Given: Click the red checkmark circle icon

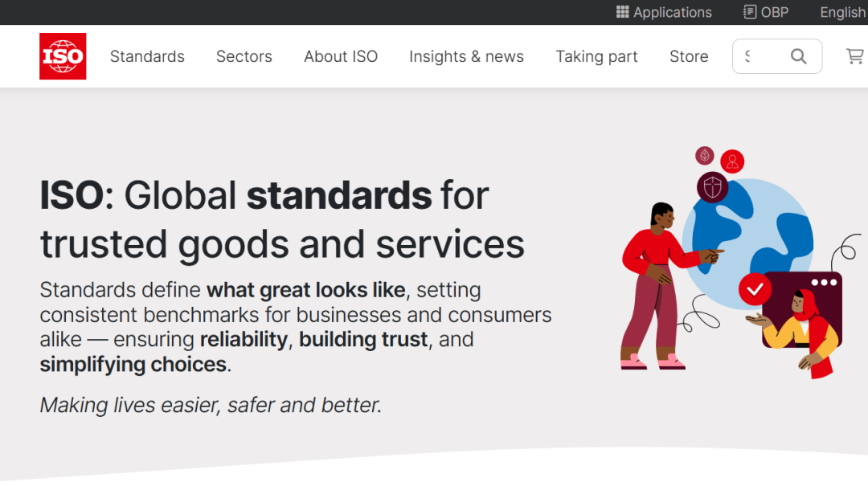Looking at the screenshot, I should pos(755,289).
